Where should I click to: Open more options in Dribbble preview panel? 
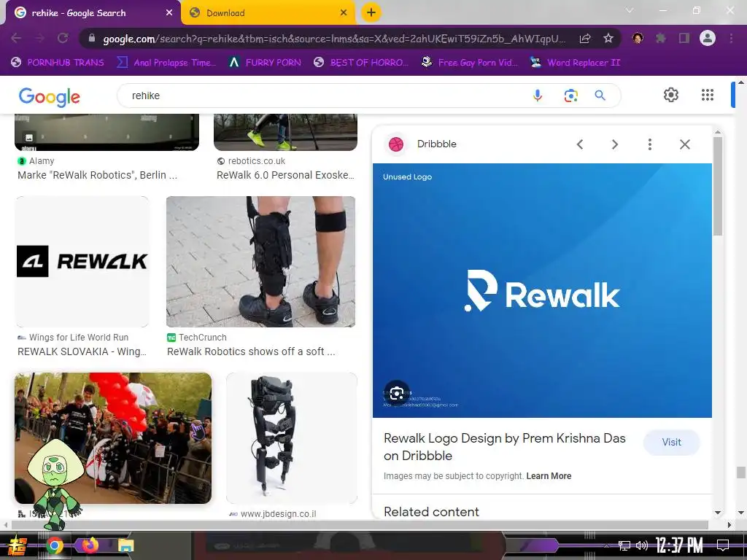click(x=650, y=144)
